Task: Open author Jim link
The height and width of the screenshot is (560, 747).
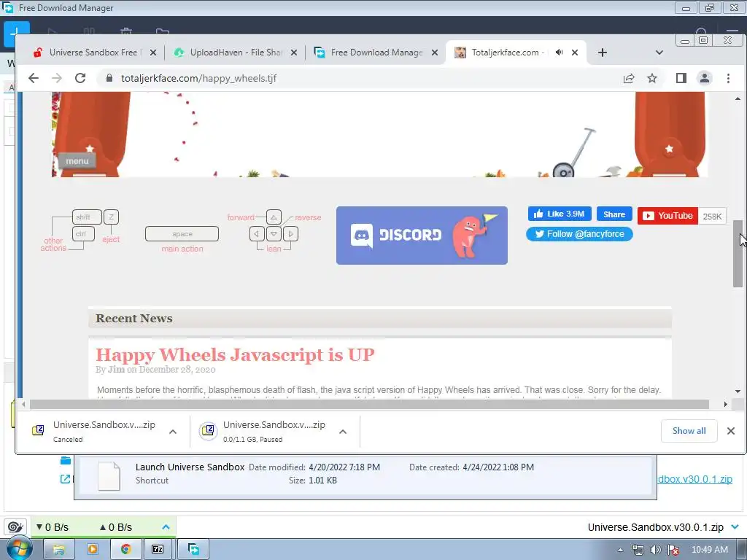Action: pyautogui.click(x=116, y=370)
